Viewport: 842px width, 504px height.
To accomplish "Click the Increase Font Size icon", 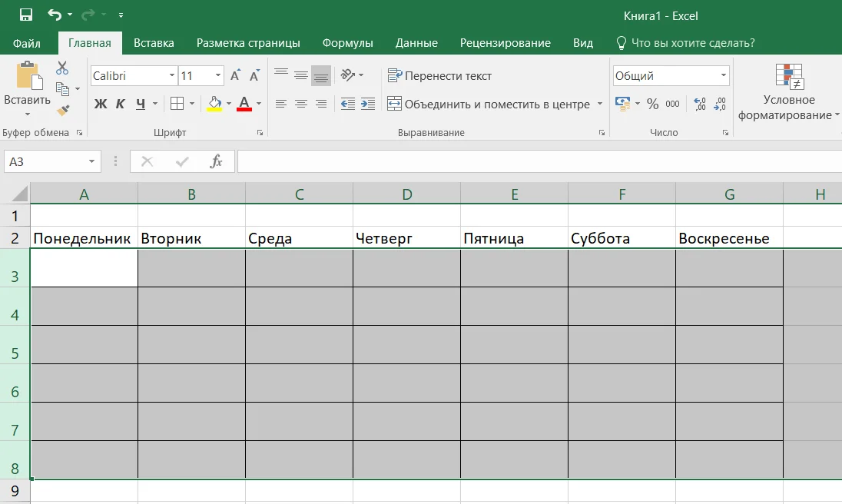I will coord(235,76).
